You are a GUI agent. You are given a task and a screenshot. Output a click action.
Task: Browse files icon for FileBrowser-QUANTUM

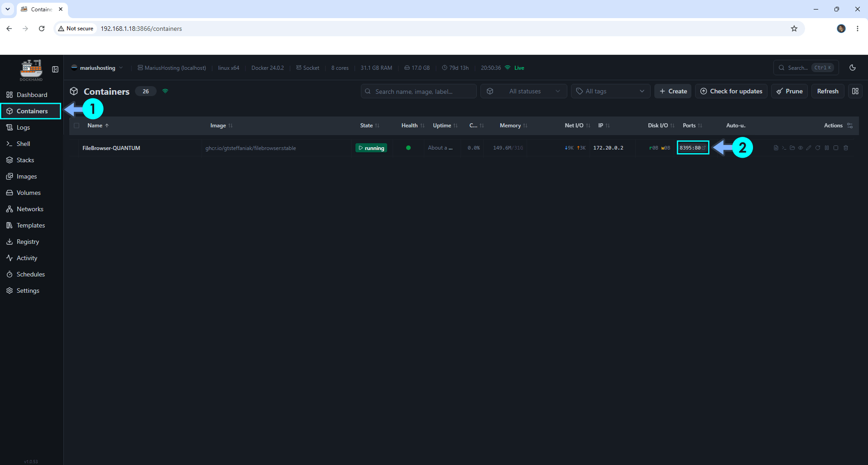tap(792, 148)
